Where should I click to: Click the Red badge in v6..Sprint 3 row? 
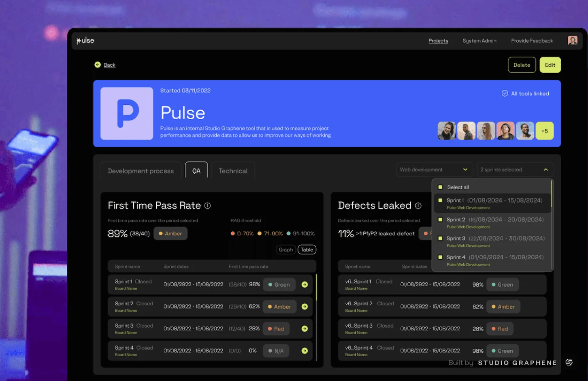click(500, 329)
